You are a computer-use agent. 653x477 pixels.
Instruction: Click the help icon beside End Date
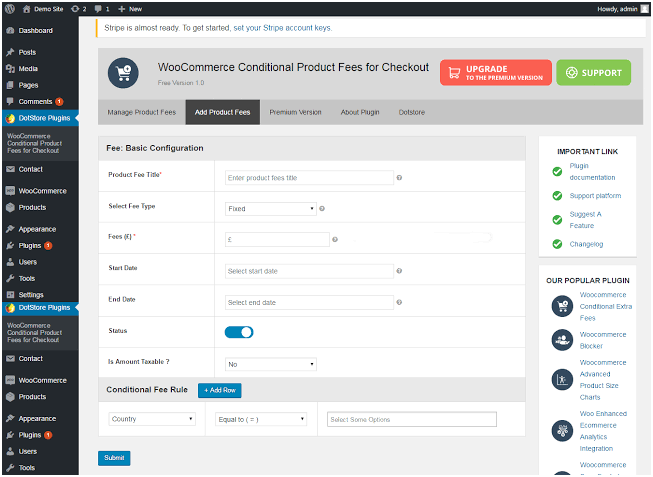pyautogui.click(x=399, y=302)
